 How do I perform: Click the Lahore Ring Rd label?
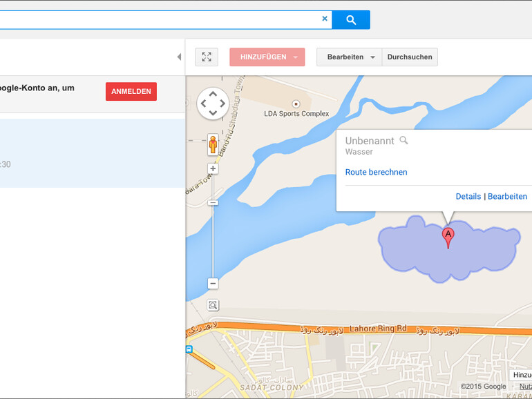tap(378, 329)
